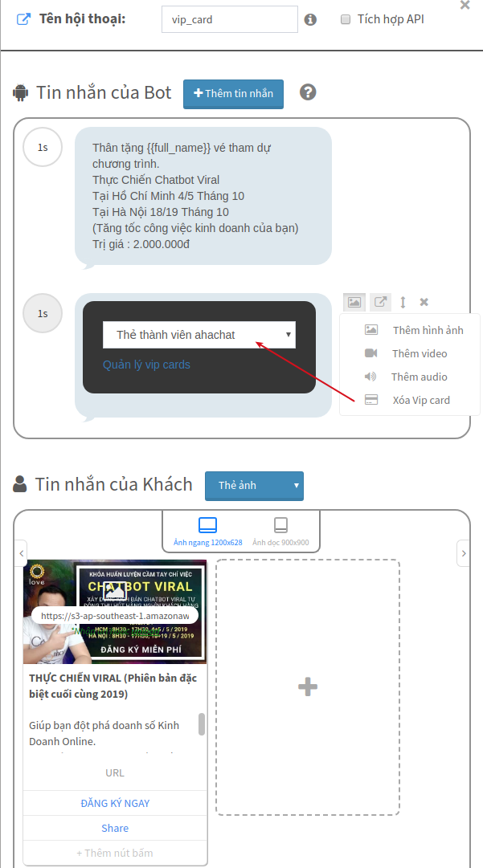This screenshot has width=483, height=868.
Task: Remove vip card message with X icon
Action: (x=424, y=302)
